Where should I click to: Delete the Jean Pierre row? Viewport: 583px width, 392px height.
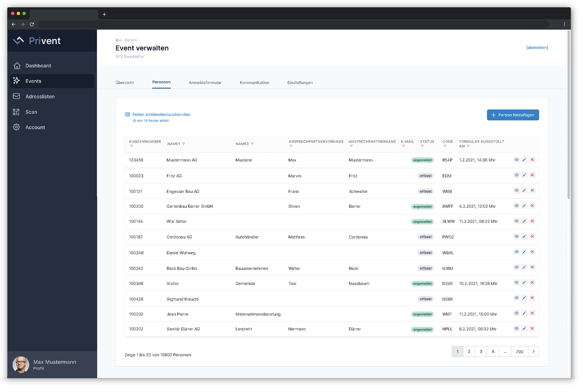532,313
